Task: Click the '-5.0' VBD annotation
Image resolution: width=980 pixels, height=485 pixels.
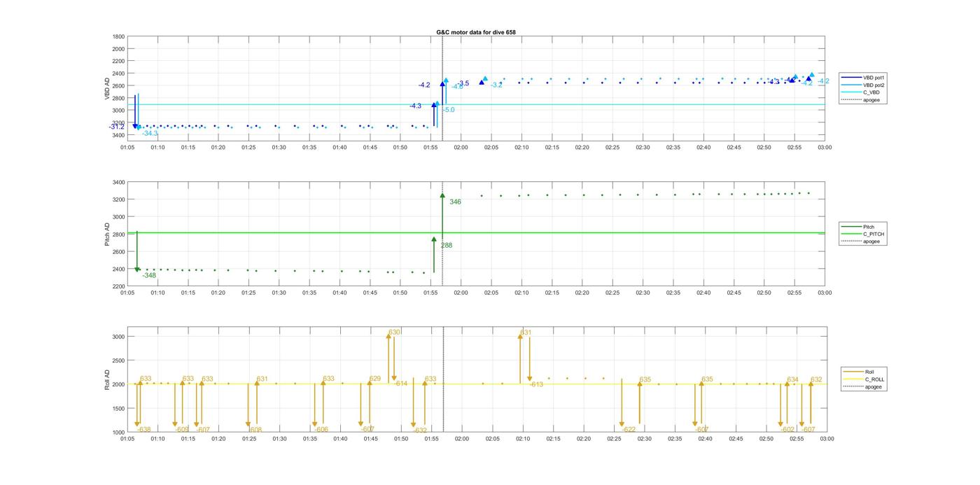Action: (448, 110)
